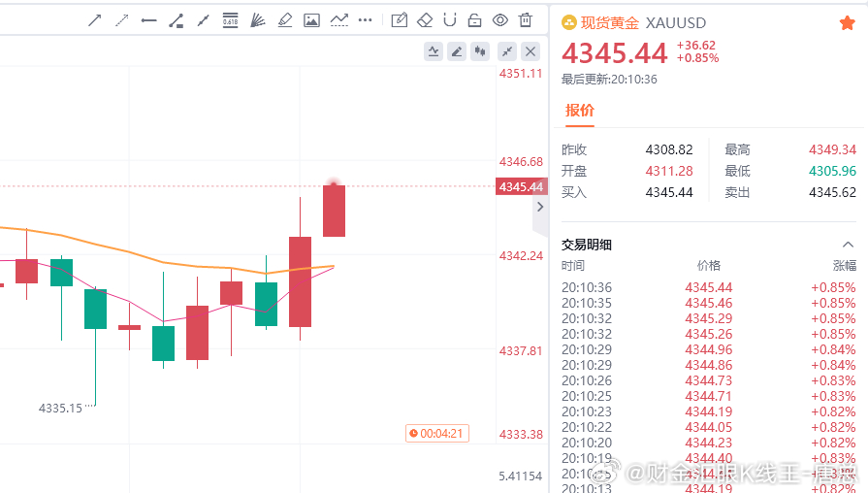Click the 最低 value 4305.96

[x=832, y=171]
